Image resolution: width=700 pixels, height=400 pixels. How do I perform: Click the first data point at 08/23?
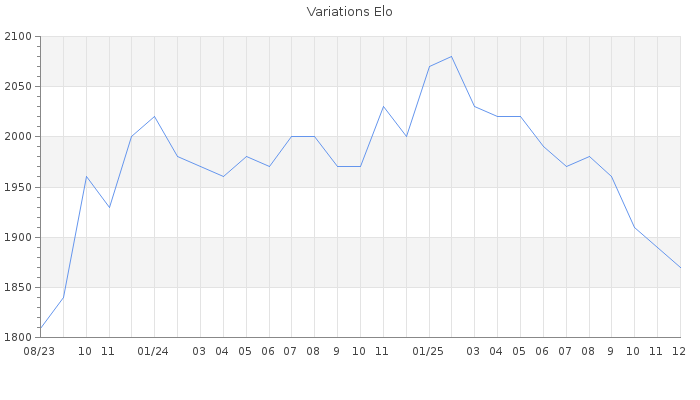click(x=40, y=327)
